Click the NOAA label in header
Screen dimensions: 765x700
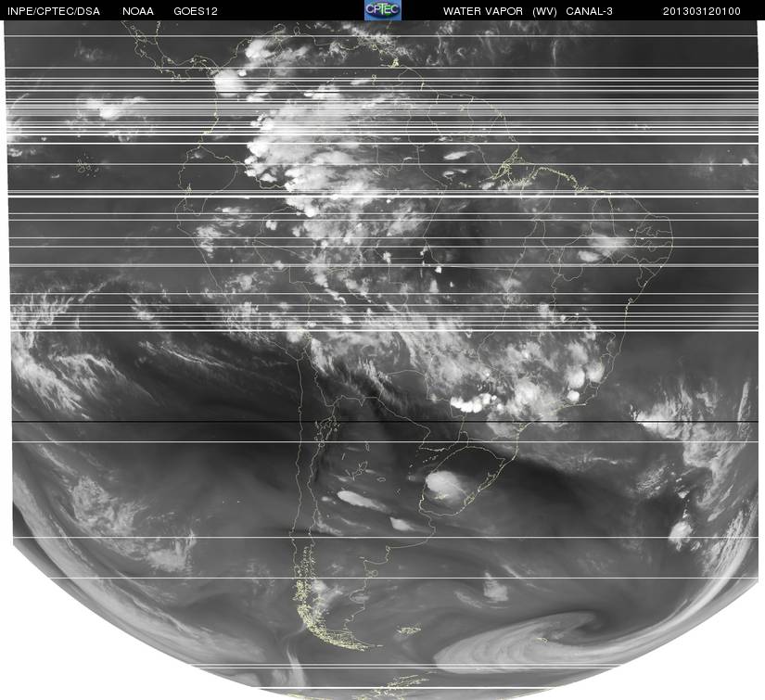(x=138, y=11)
